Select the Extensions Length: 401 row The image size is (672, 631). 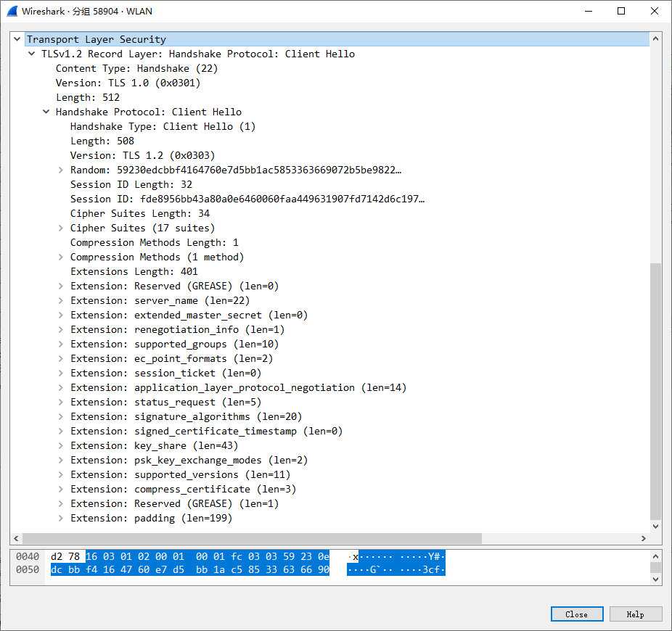134,271
